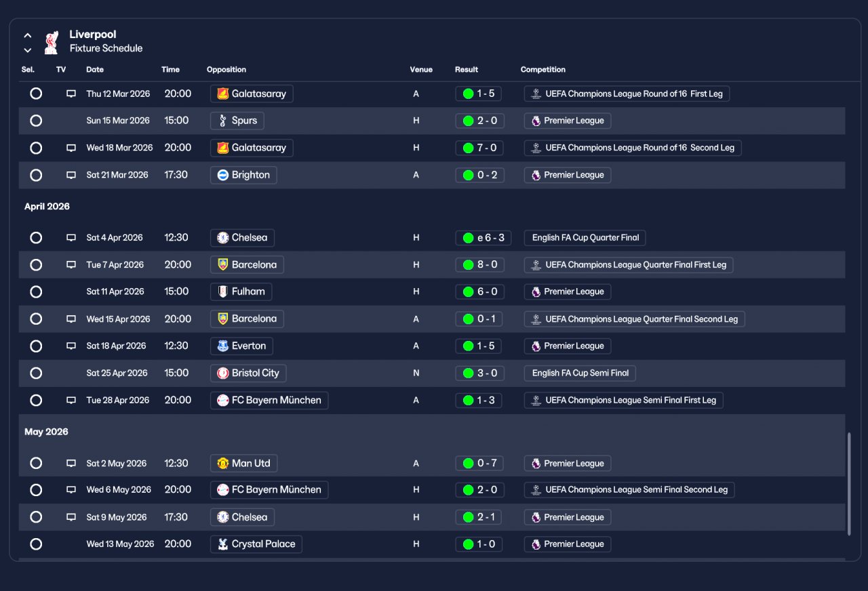Select the Sat 25 Apr Bristol City fixture circle
Viewport: 868px width, 591px height.
click(36, 373)
